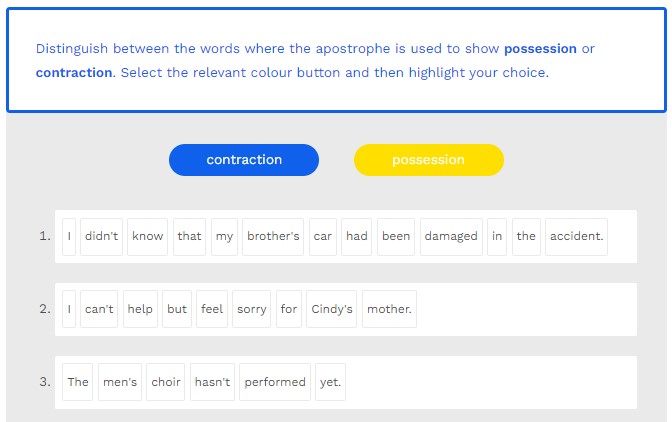This screenshot has height=422, width=672.
Task: Click the word "accident." in sentence 1
Action: point(576,237)
